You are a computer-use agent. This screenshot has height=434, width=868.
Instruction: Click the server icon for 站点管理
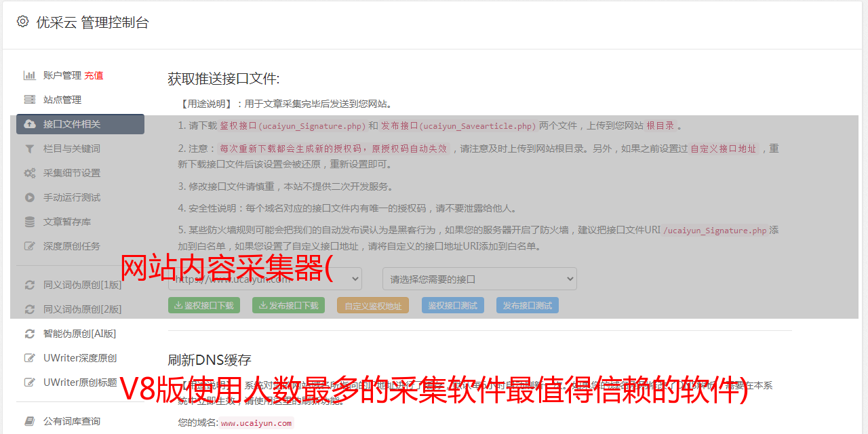(x=30, y=100)
